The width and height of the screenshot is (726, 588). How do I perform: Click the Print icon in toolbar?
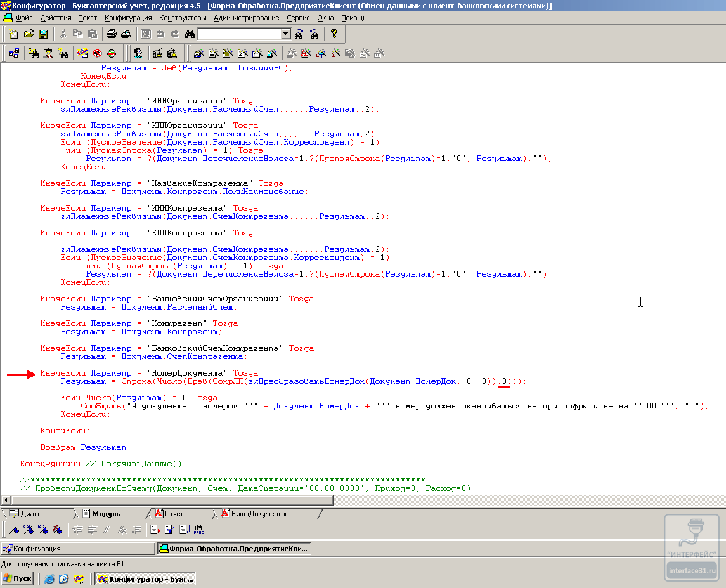click(111, 34)
